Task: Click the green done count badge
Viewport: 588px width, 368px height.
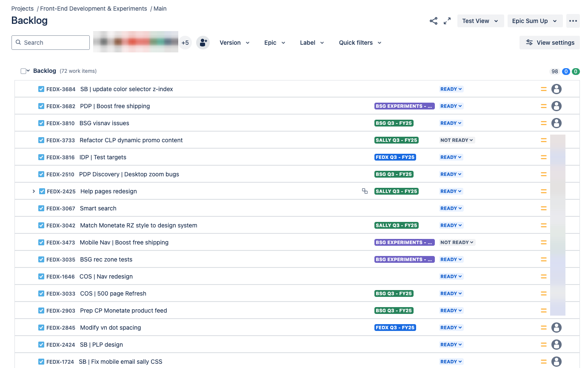Action: pos(576,72)
